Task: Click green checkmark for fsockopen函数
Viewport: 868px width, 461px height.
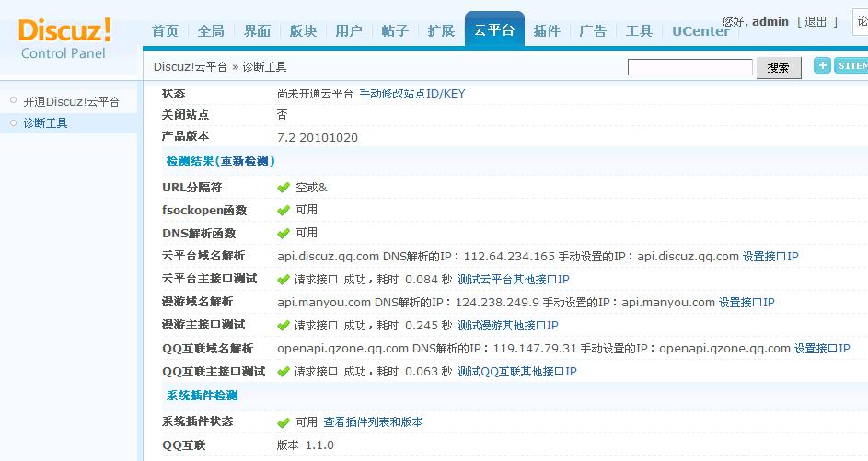Action: tap(284, 211)
